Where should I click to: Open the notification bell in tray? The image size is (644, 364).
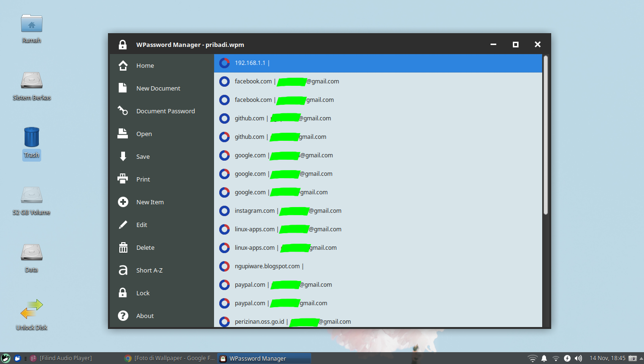544,358
